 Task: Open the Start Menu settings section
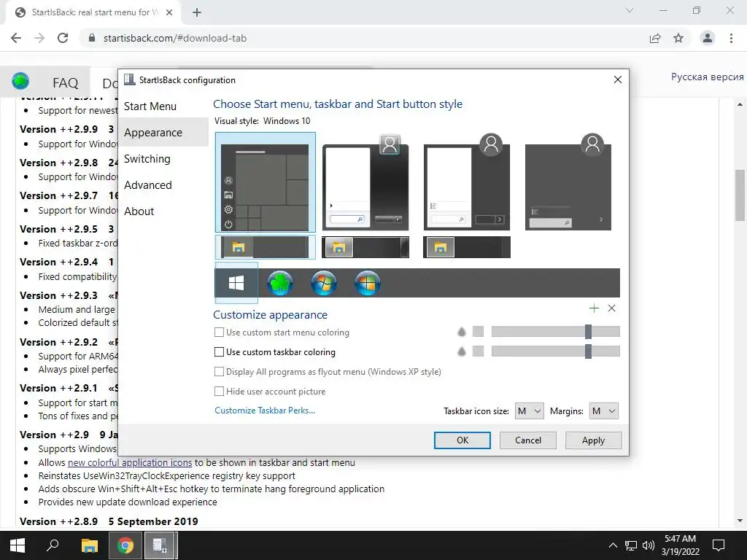[x=150, y=106]
